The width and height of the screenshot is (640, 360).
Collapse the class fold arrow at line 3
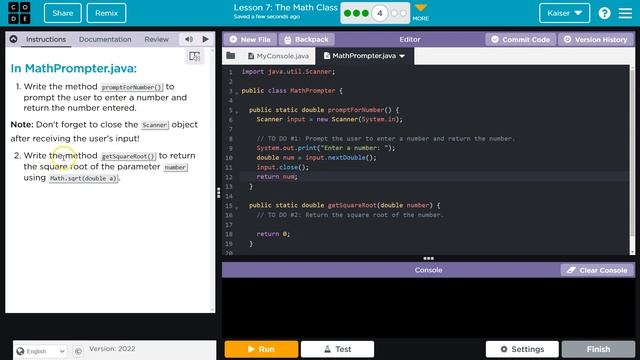click(x=237, y=92)
